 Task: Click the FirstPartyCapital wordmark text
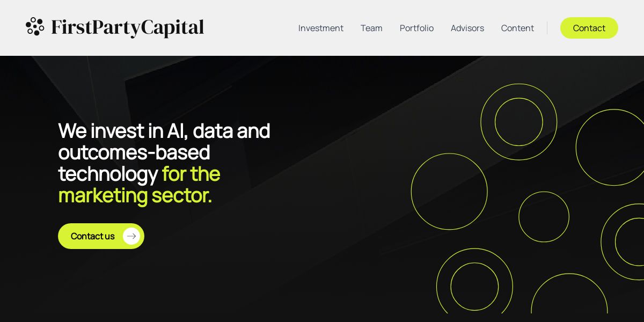[x=127, y=28]
